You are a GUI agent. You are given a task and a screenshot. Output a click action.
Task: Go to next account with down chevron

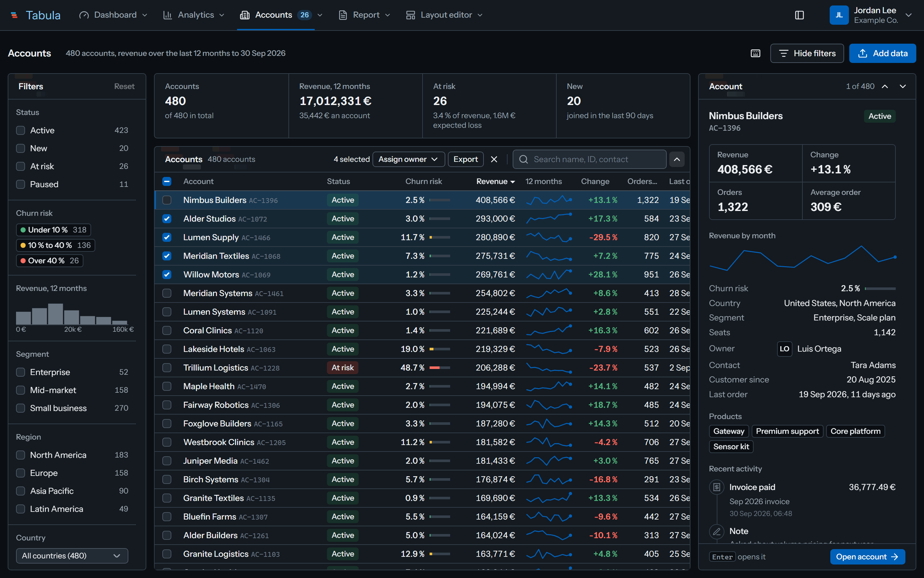click(x=903, y=86)
